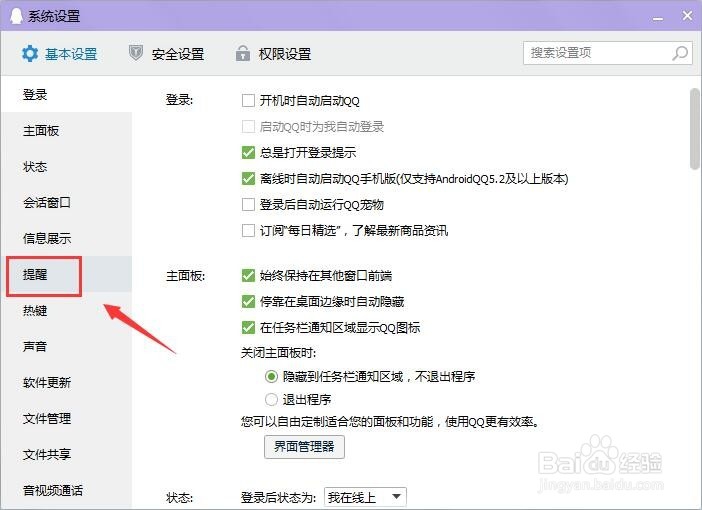
Task: Check 订阅每日精选 option
Action: [248, 231]
